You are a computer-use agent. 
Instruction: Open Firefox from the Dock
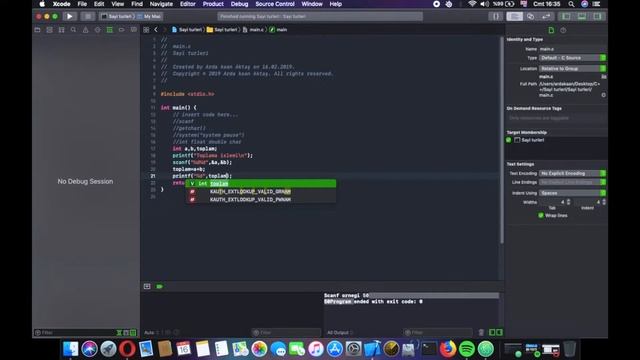tap(448, 349)
